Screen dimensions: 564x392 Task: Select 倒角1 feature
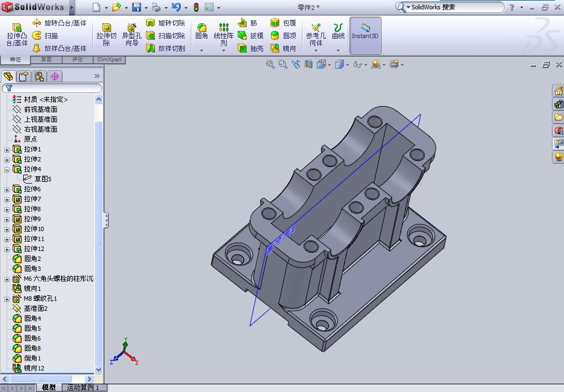[27, 358]
